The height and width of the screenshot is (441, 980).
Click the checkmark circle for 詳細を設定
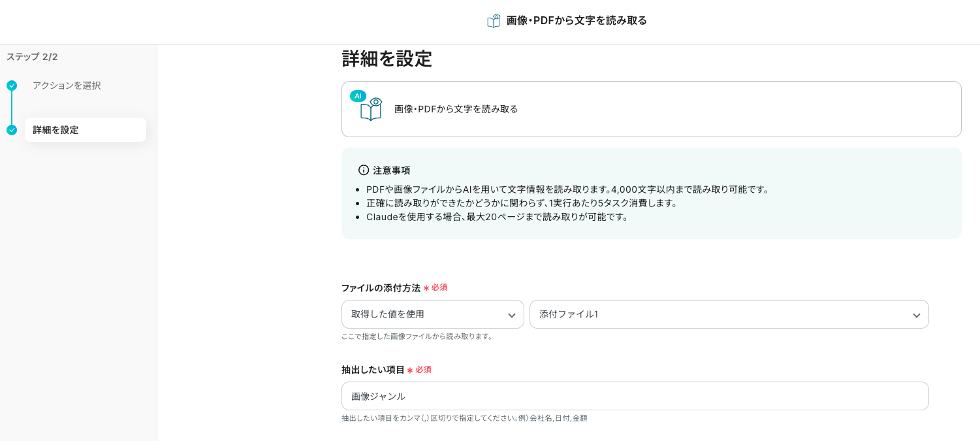tap(12, 130)
